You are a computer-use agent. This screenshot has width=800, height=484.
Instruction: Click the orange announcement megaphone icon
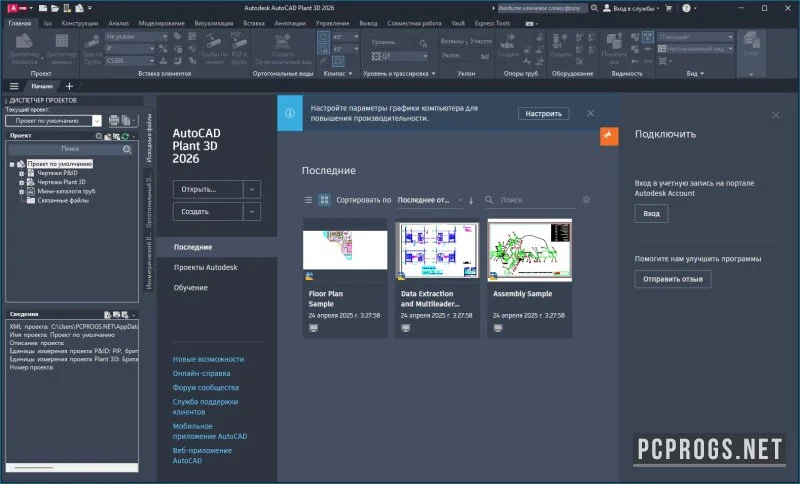(609, 136)
